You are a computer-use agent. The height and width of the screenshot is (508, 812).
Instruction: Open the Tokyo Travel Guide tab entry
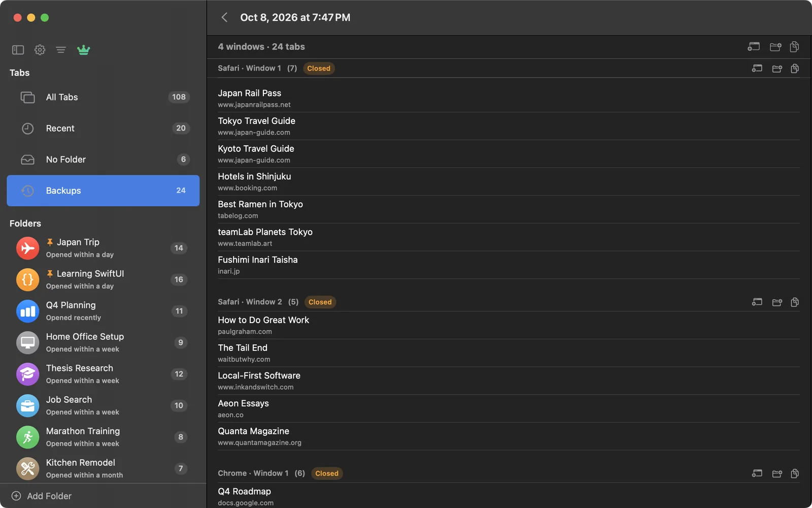(x=509, y=126)
